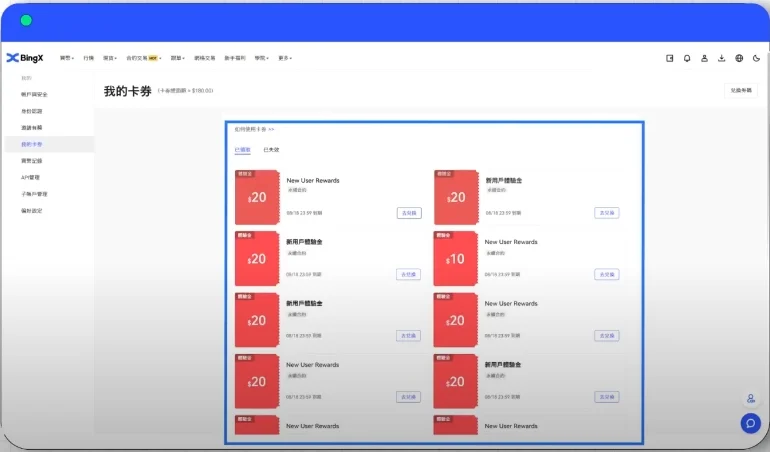Viewport: 770px width, 452px height.
Task: Click the 兌換券碼 button
Action: tap(741, 90)
